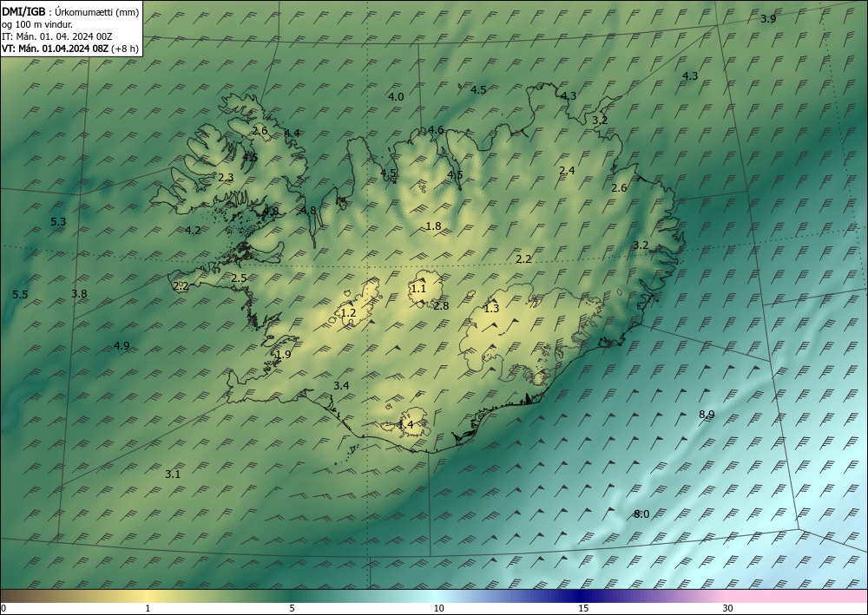868x615 pixels.
Task: Select the 'IT: Mán. 01. 04. 2024 00Z' line
Action: (x=57, y=36)
